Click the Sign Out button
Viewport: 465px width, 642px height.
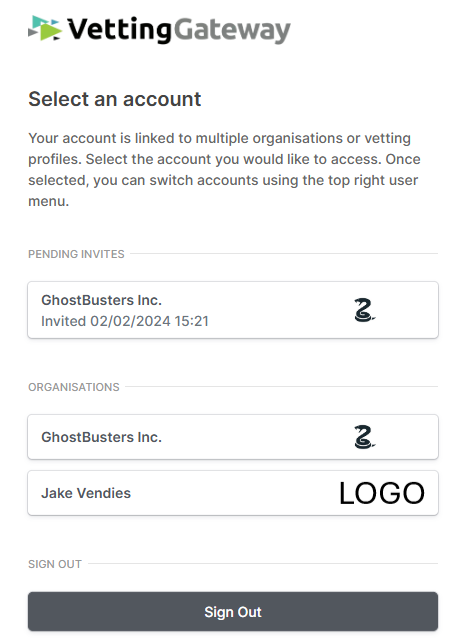(x=233, y=612)
